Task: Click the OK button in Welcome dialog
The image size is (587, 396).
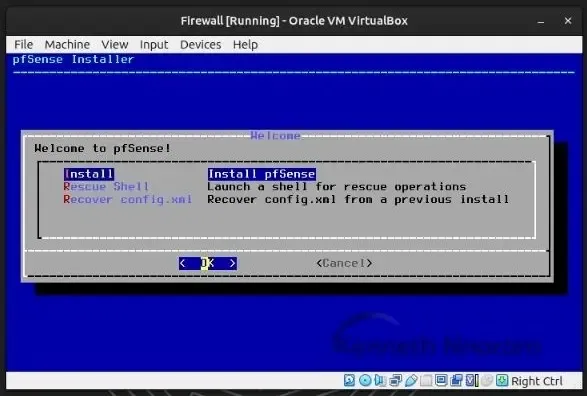Action: [x=208, y=263]
